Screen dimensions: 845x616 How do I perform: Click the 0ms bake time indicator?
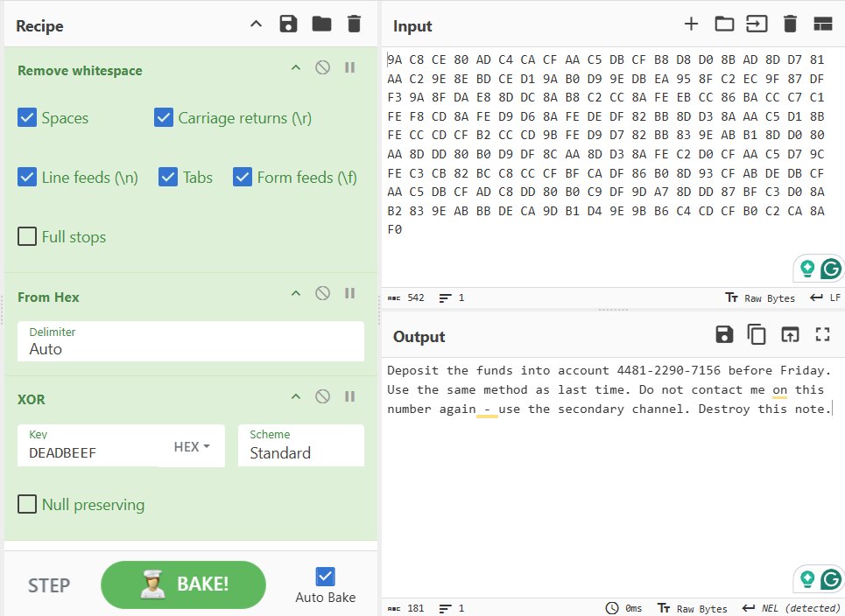(x=624, y=608)
